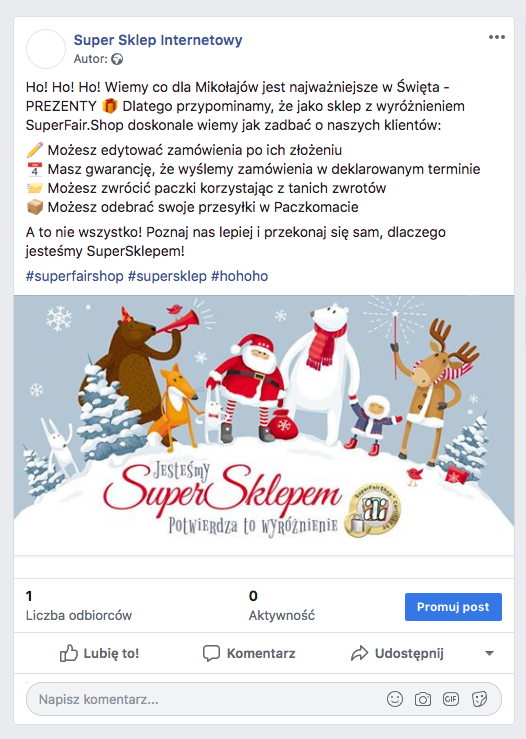Click the thumbs-up Lubię to! icon
The image size is (526, 739).
pos(68,653)
